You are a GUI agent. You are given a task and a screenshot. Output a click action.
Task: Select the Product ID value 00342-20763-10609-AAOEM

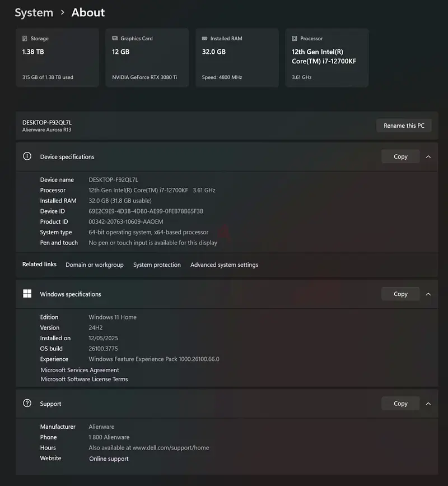click(125, 222)
